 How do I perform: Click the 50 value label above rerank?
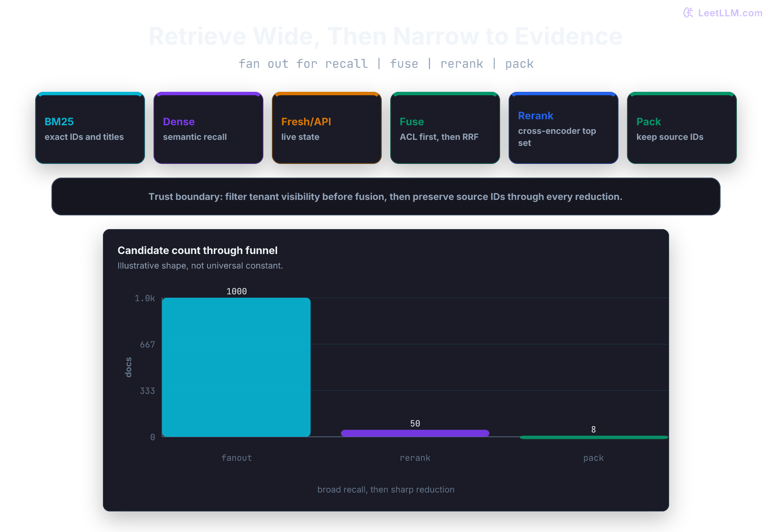[x=415, y=423]
